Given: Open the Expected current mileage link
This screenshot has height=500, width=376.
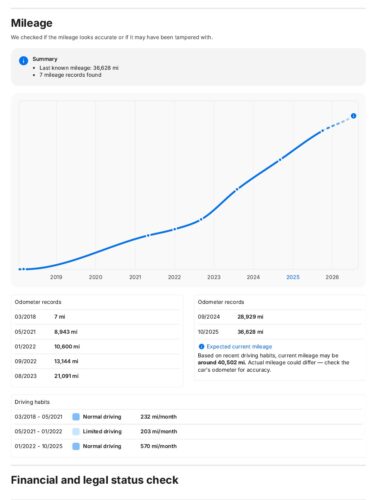Looking at the screenshot, I should [239, 347].
